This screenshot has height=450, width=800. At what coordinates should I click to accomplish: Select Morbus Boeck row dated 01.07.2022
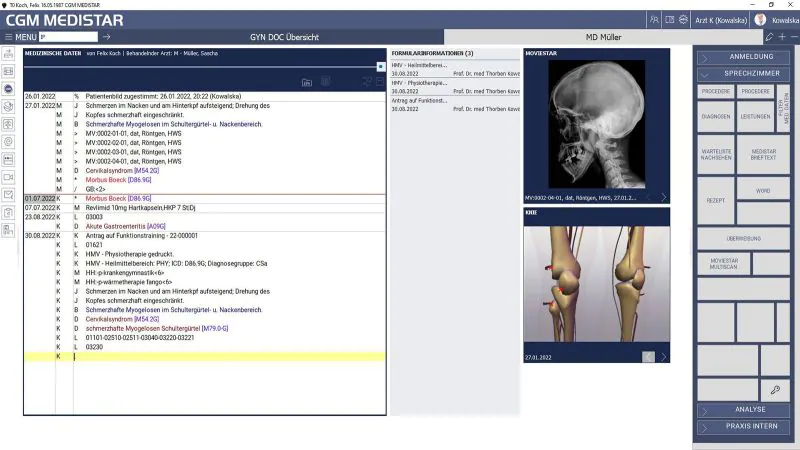205,198
